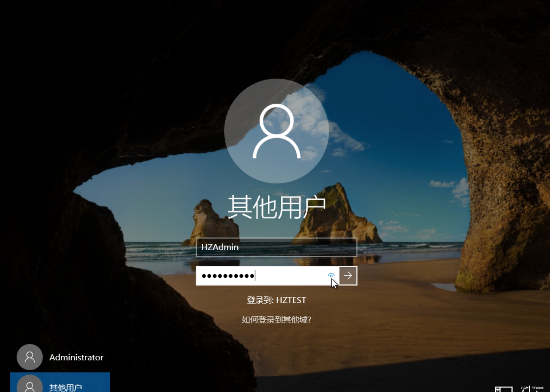Click the HZAdmin text in username box
Image resolution: width=550 pixels, height=392 pixels.
pos(220,247)
